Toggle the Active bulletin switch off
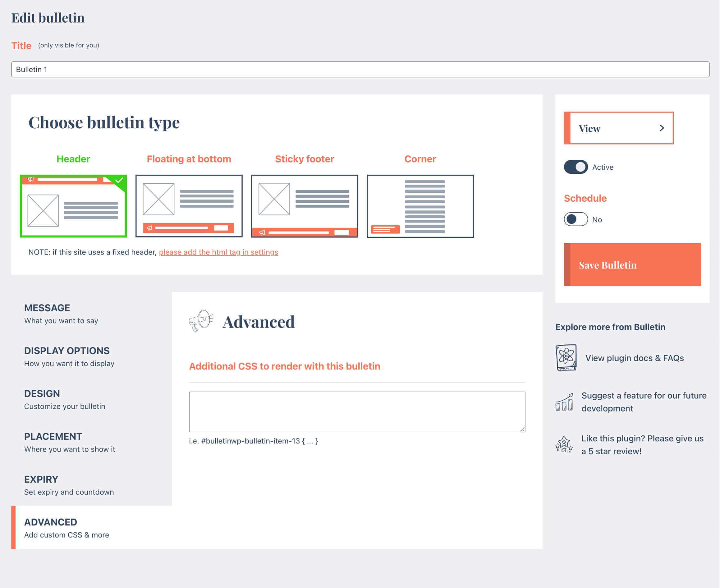This screenshot has width=720, height=588. point(576,167)
